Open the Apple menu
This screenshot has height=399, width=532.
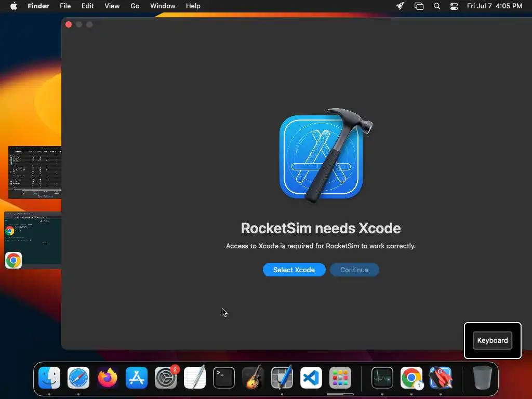14,6
